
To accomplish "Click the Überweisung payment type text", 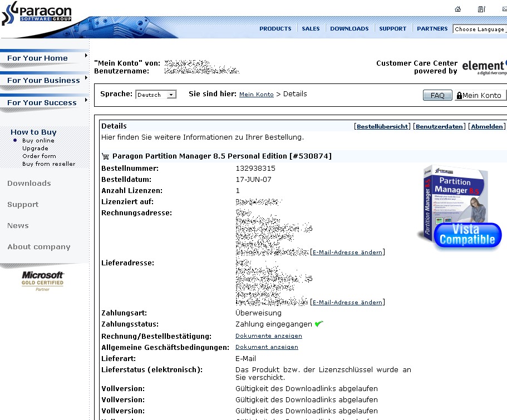I will coord(258,313).
